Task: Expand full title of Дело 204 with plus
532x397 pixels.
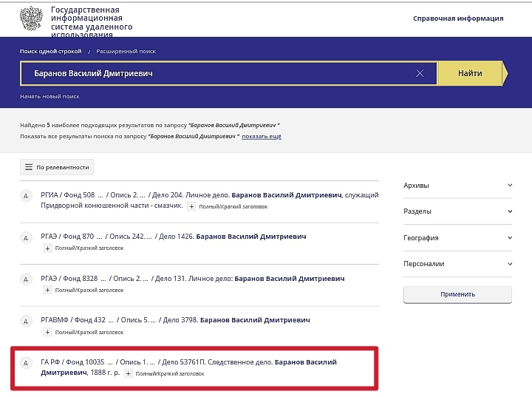Action: [x=191, y=206]
